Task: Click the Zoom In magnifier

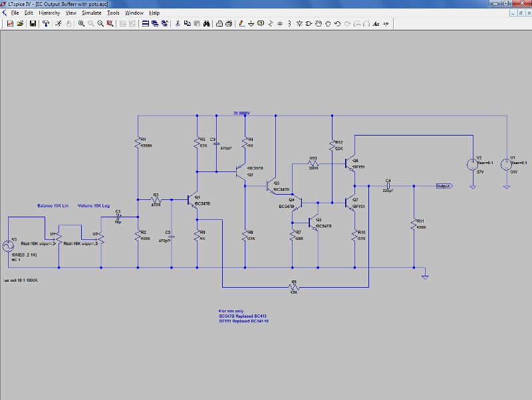Action: 81,24
